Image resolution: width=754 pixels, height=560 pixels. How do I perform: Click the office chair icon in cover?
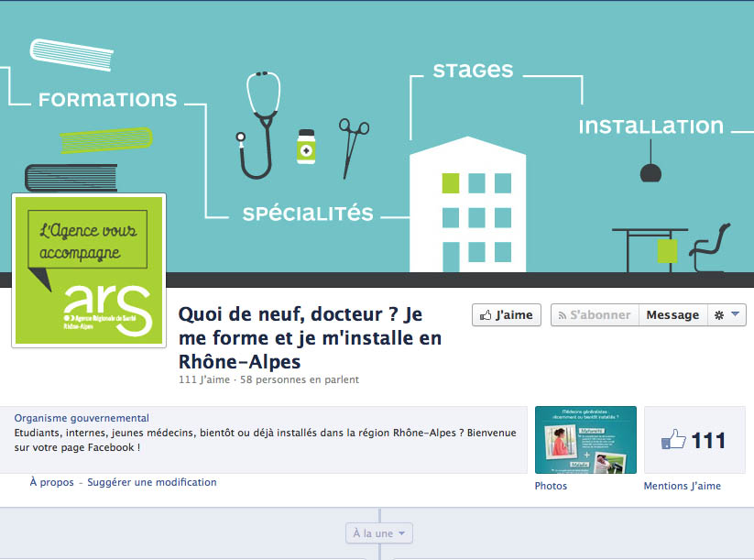pos(709,247)
